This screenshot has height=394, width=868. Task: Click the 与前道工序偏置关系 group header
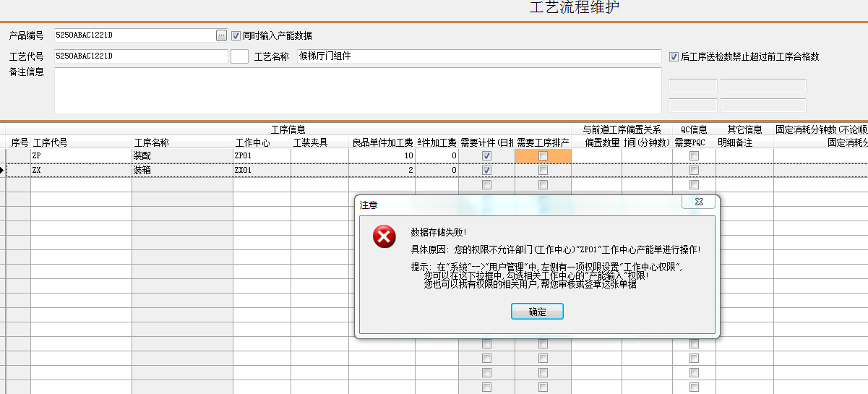[x=622, y=129]
